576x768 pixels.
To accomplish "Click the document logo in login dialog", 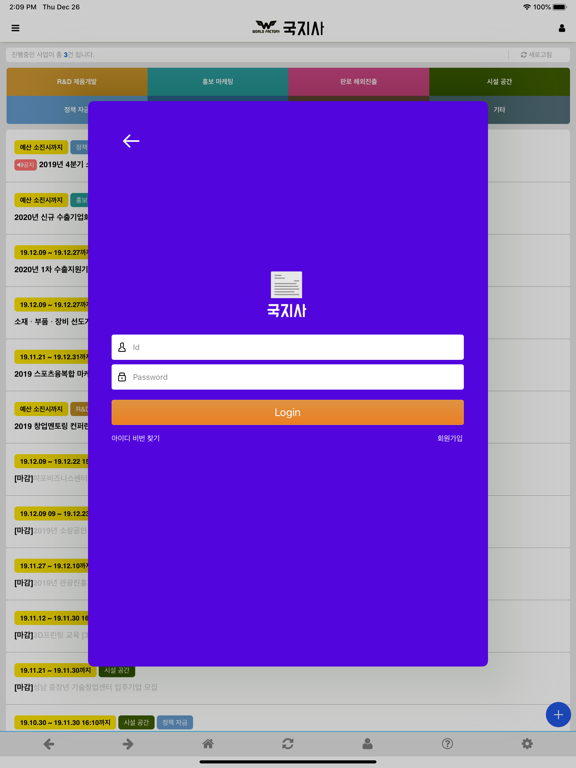I will point(287,285).
